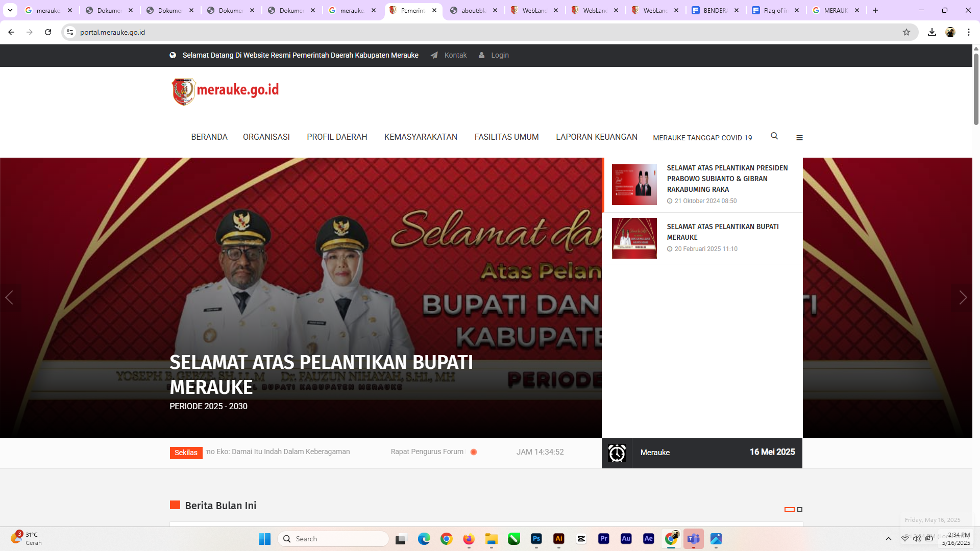Image resolution: width=980 pixels, height=551 pixels.
Task: Open the Chrome profile avatar
Action: tap(950, 32)
